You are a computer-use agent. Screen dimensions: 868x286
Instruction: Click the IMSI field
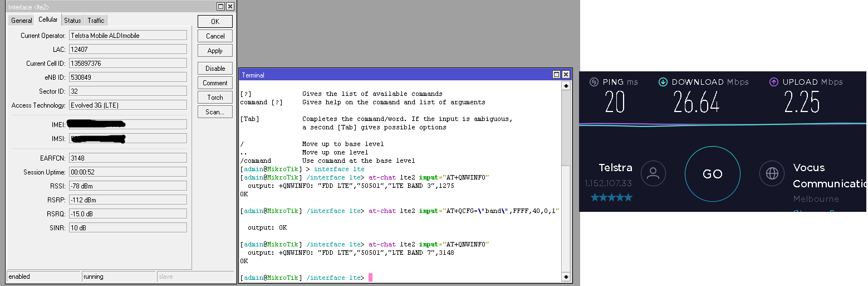click(128, 138)
